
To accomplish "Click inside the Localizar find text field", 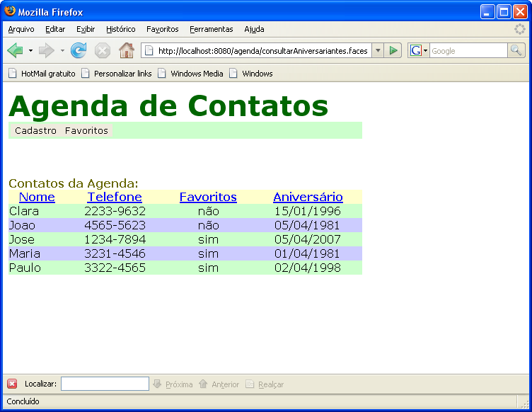I will pos(105,384).
